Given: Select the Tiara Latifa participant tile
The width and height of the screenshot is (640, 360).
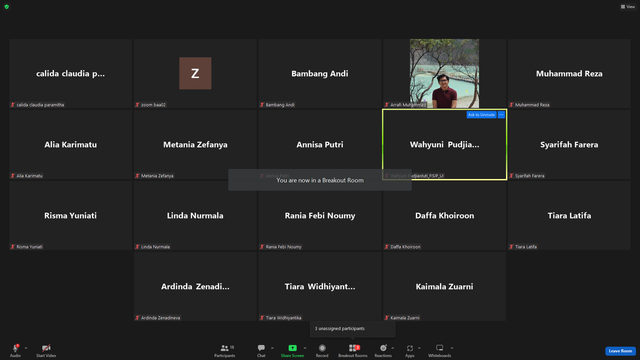Looking at the screenshot, I should [x=569, y=216].
